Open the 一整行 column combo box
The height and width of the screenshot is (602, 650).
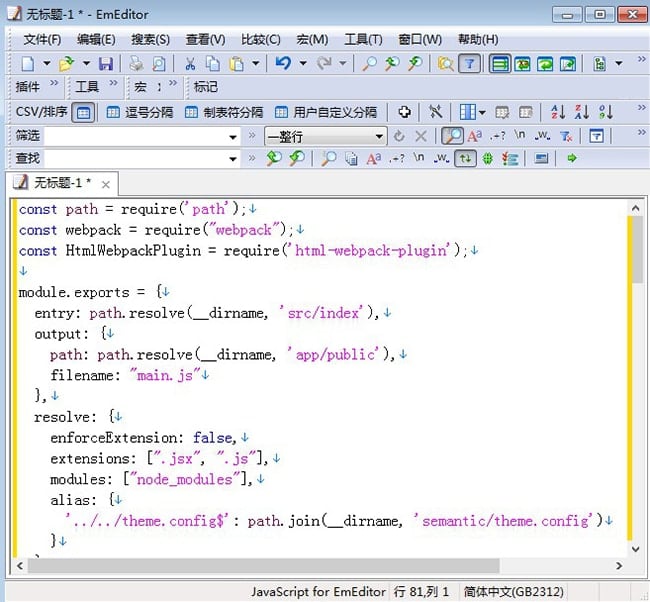tap(325, 136)
